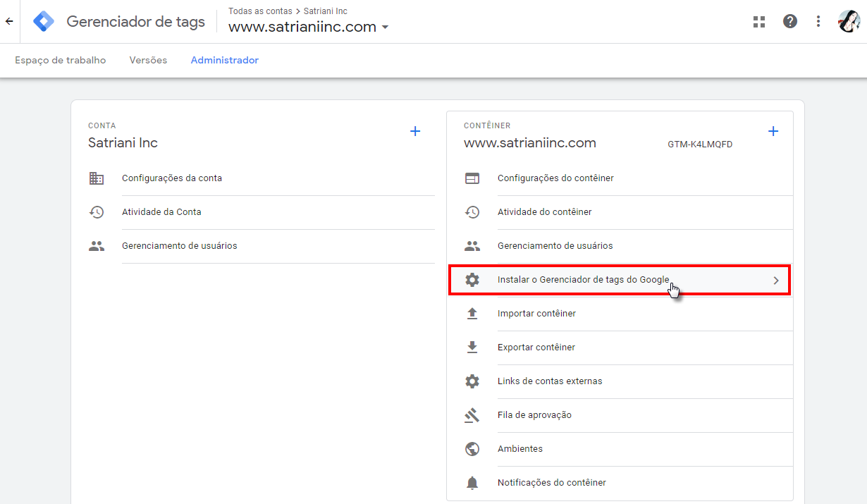Viewport: 867px width, 504px height.
Task: Open your profile avatar picture
Action: (850, 21)
